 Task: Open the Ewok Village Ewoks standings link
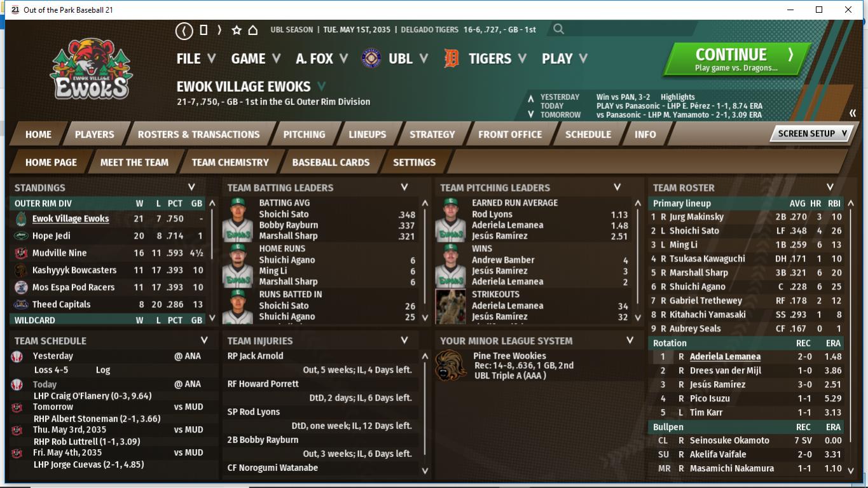point(71,219)
